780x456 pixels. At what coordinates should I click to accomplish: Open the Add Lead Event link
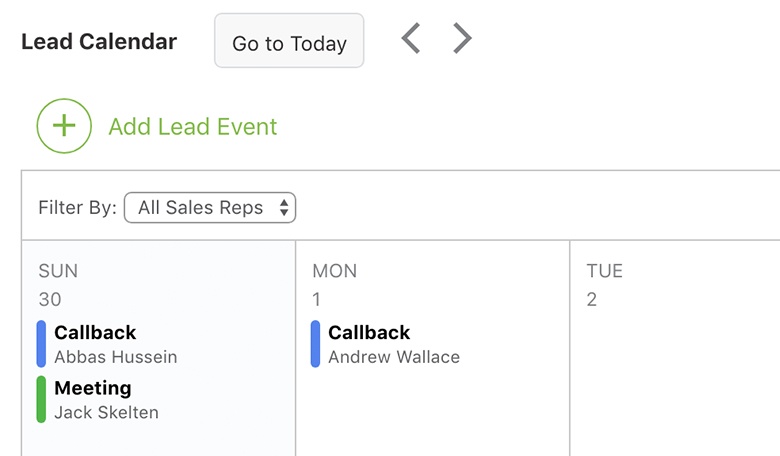[193, 127]
